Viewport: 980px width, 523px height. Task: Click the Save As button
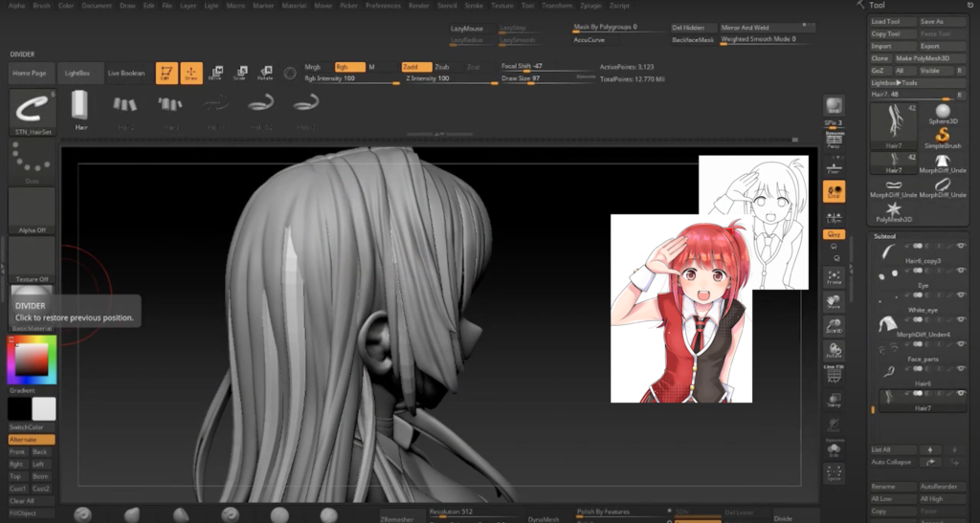point(943,22)
